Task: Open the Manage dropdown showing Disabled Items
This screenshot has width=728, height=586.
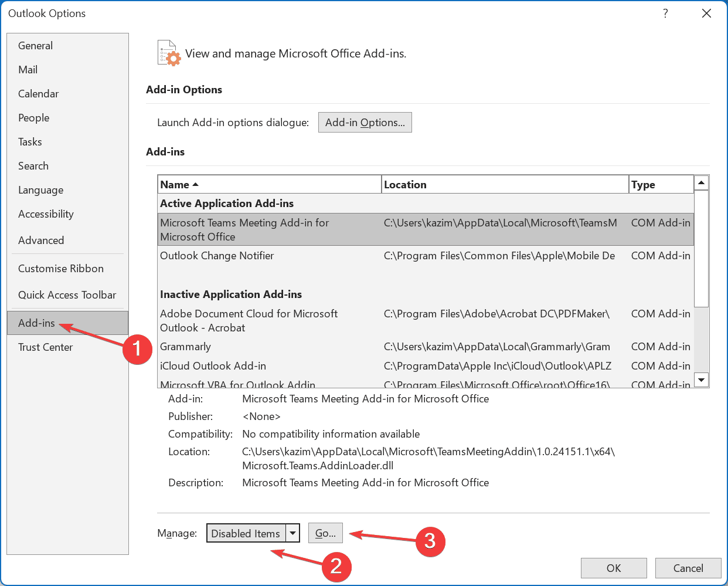Action: click(x=253, y=533)
